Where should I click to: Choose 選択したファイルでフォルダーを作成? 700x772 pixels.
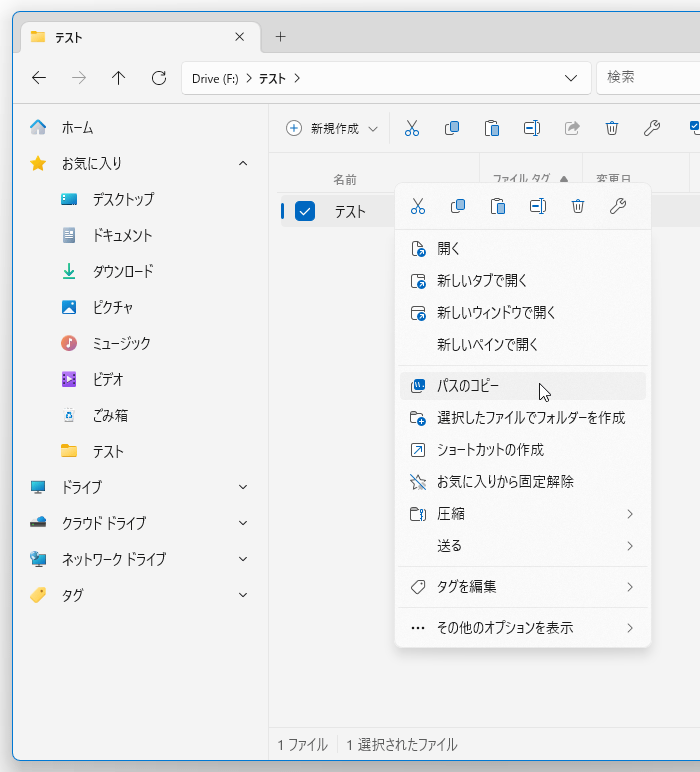click(523, 418)
